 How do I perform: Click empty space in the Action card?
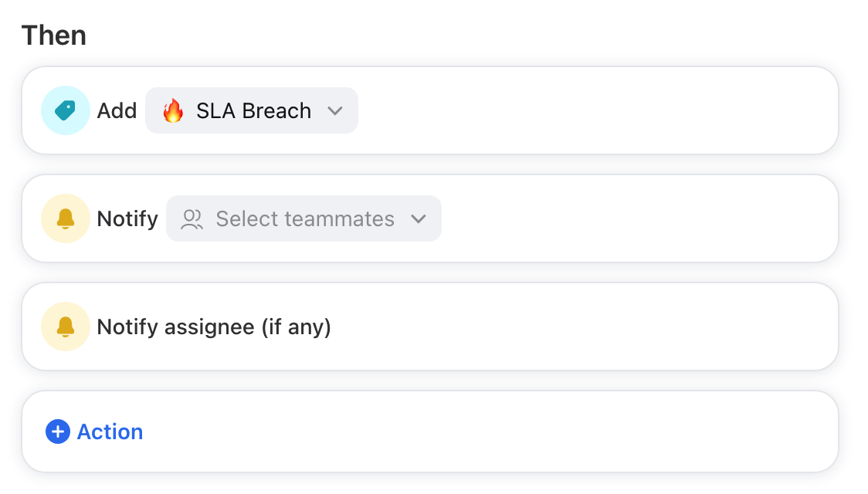pyautogui.click(x=487, y=431)
